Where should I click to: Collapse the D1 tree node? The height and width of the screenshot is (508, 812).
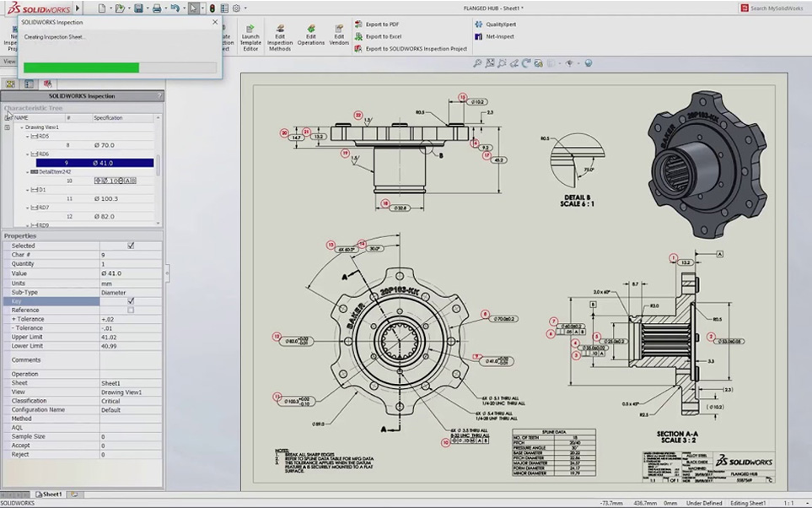click(28, 190)
